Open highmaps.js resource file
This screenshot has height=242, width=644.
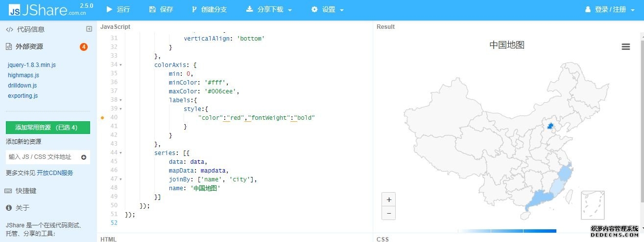point(24,75)
